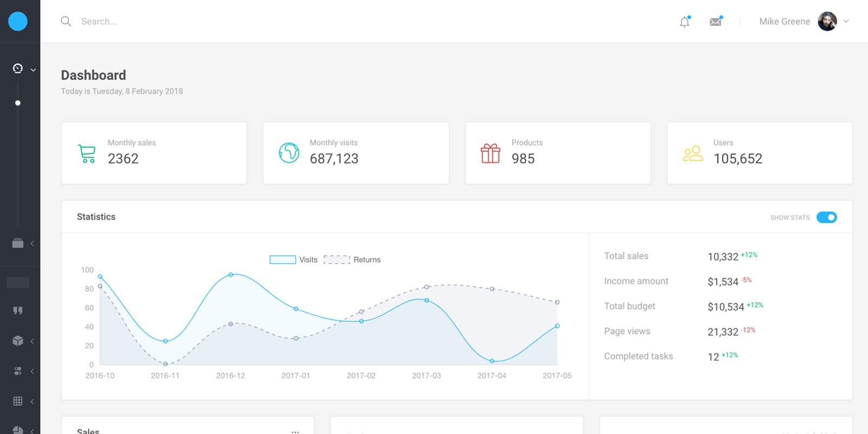This screenshot has height=434, width=868.
Task: Click the 3D cube icon in sidebar
Action: tap(18, 341)
